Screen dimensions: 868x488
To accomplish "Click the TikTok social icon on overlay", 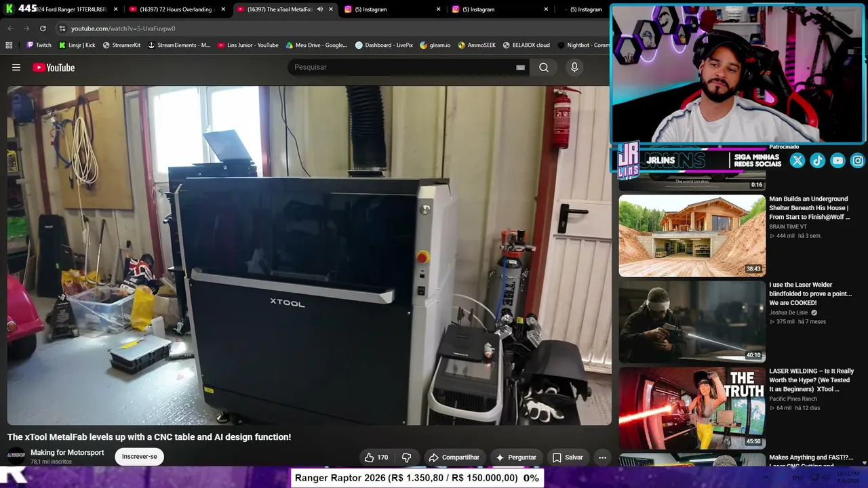I will tap(818, 161).
